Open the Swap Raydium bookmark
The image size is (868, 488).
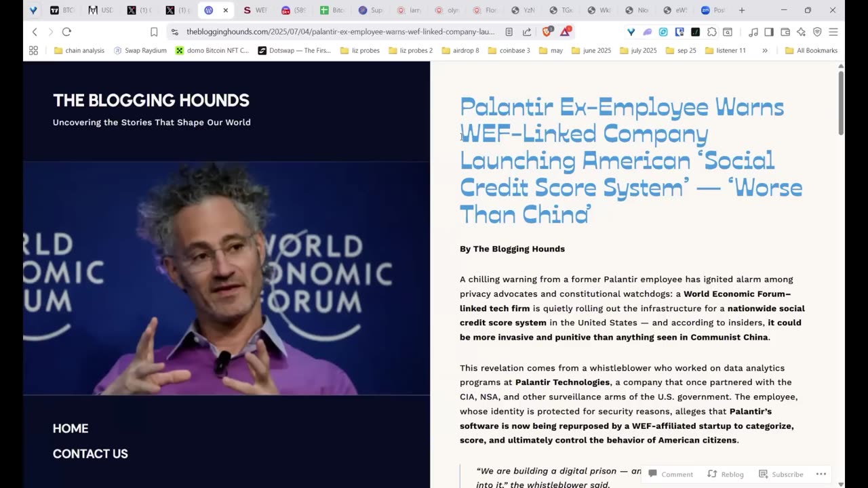(140, 50)
